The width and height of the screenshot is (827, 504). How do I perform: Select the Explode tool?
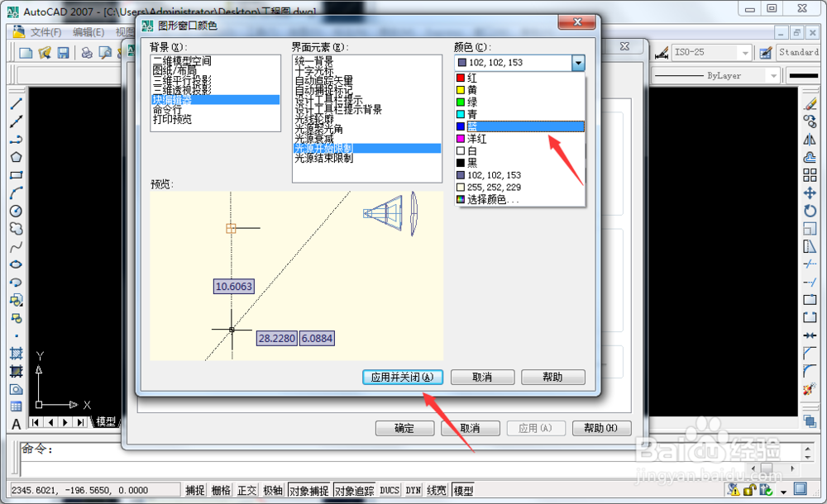[810, 390]
